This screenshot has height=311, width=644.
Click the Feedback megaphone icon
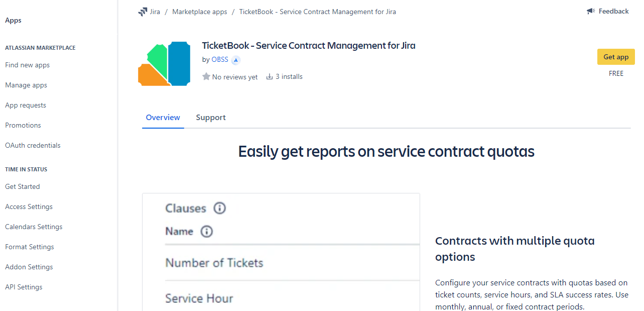591,11
